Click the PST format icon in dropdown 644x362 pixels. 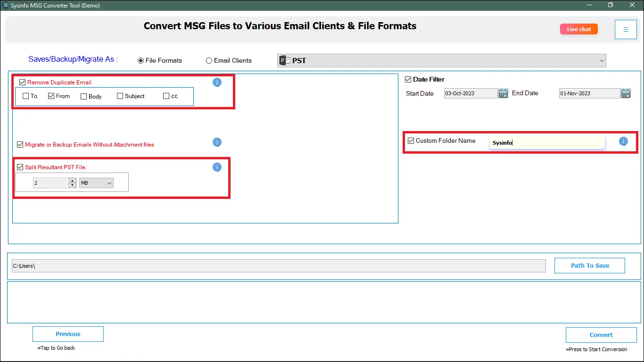click(x=285, y=60)
